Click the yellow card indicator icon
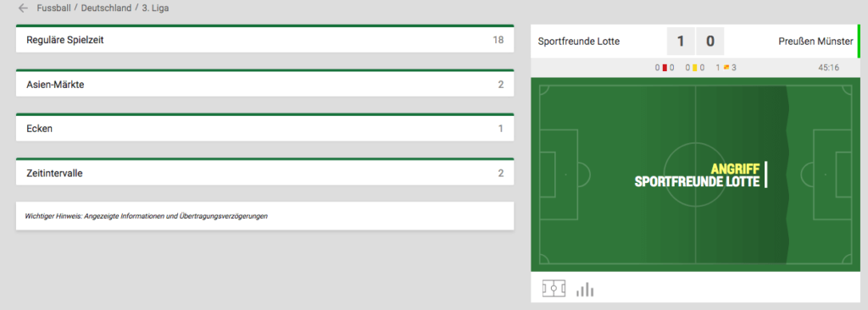The image size is (868, 310). [x=694, y=68]
